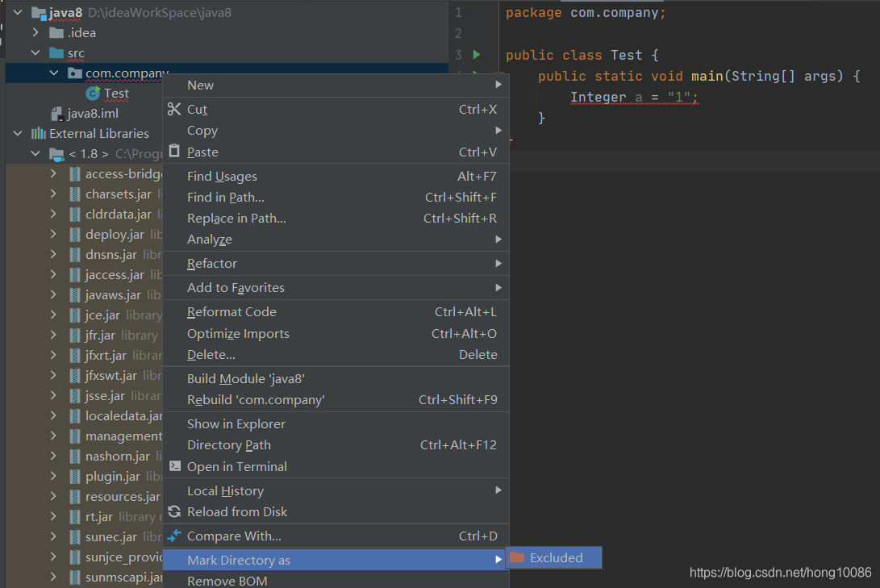Click line number 2 in the editor gutter

[457, 33]
